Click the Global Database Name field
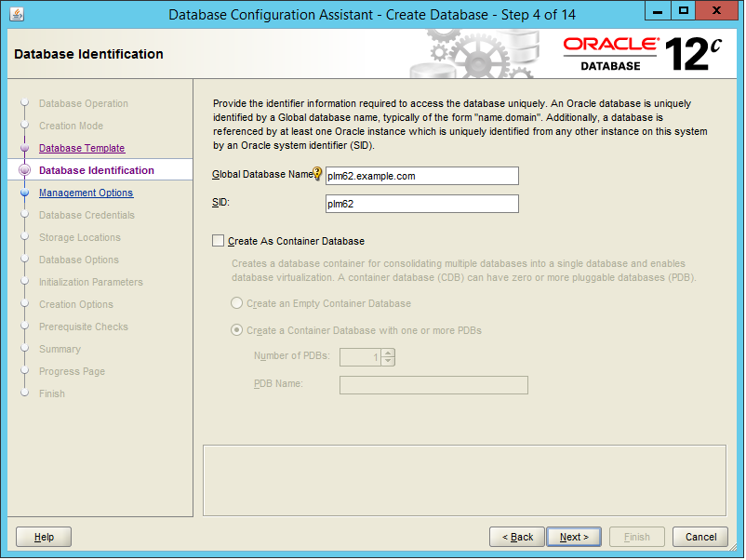The width and height of the screenshot is (746, 560). point(422,176)
